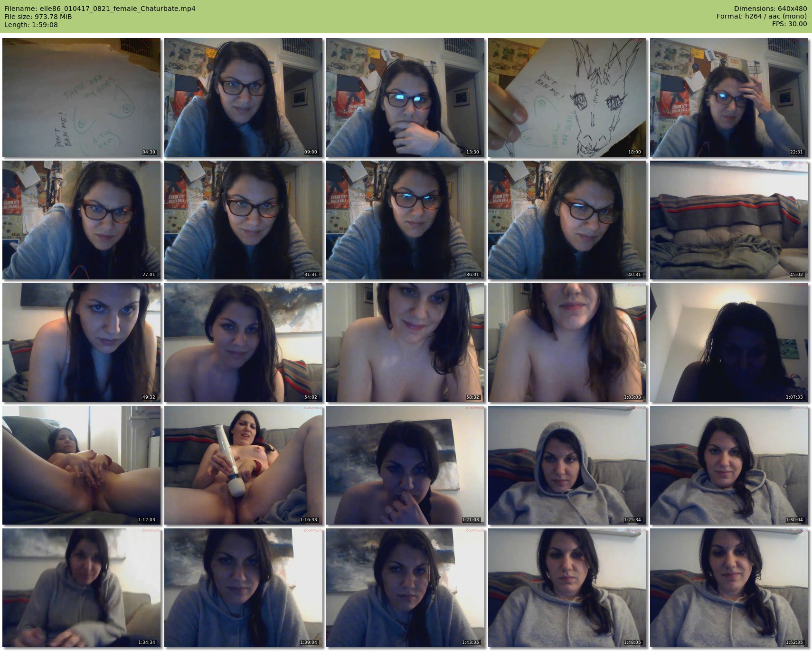Select the thumbnail at 1:39:04

[243, 588]
